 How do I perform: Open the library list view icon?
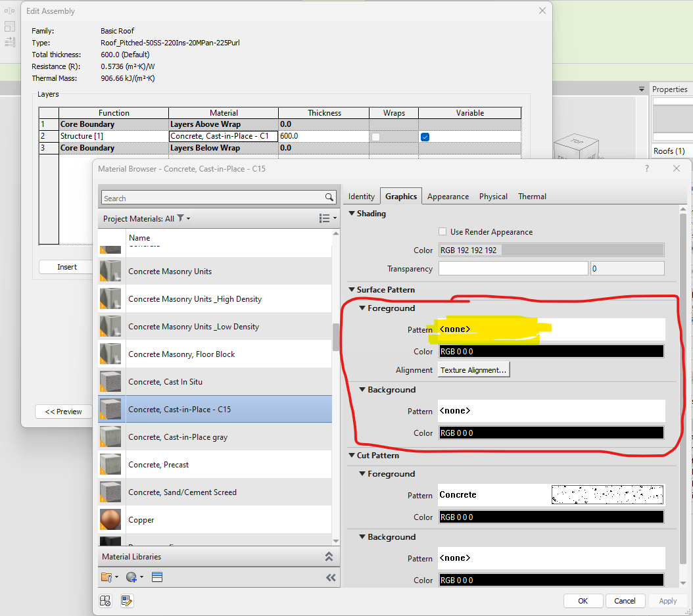click(156, 576)
